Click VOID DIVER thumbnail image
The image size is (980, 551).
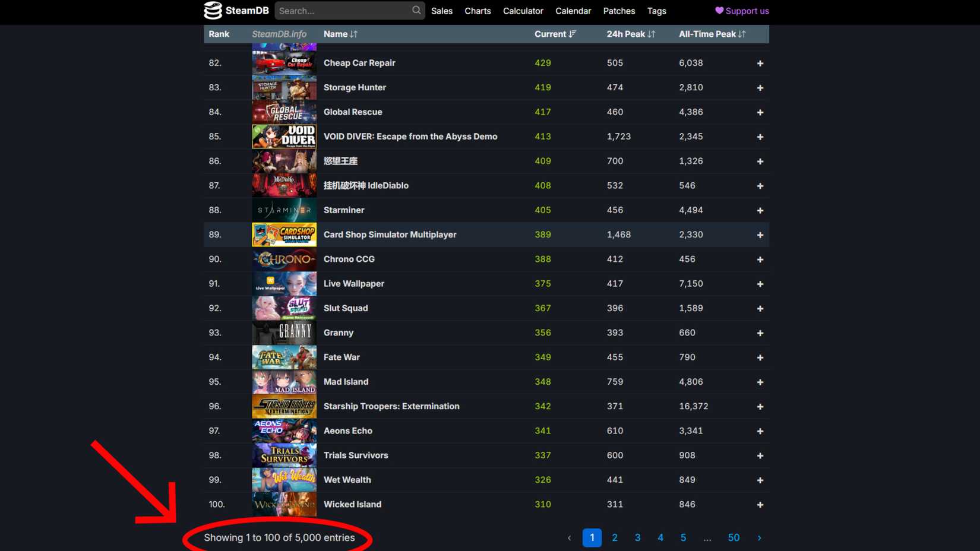pos(284,137)
